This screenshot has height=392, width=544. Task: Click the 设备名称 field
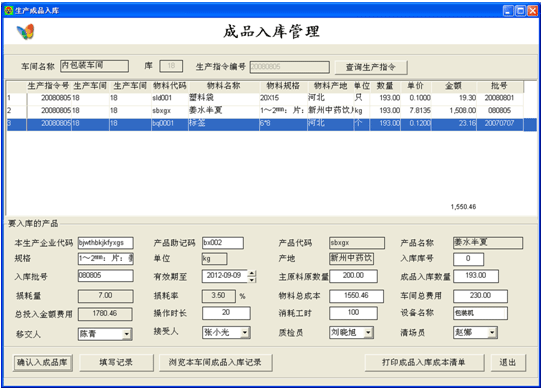pos(480,313)
